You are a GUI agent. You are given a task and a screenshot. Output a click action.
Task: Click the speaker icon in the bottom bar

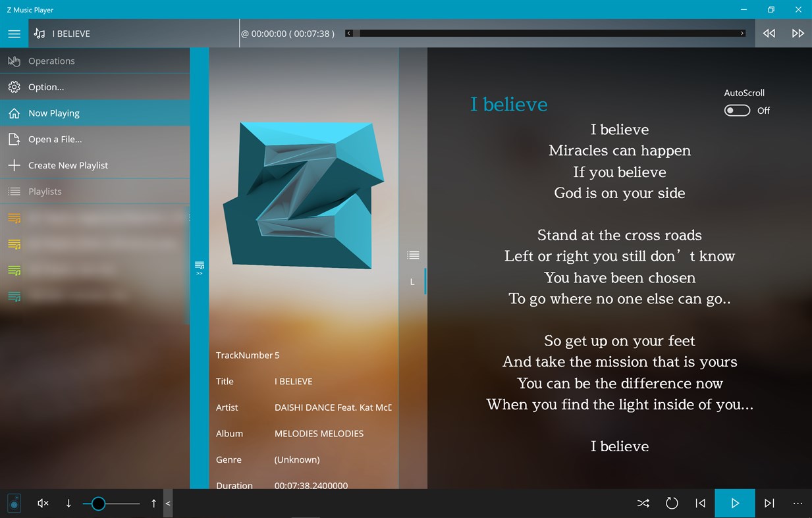coord(14,503)
